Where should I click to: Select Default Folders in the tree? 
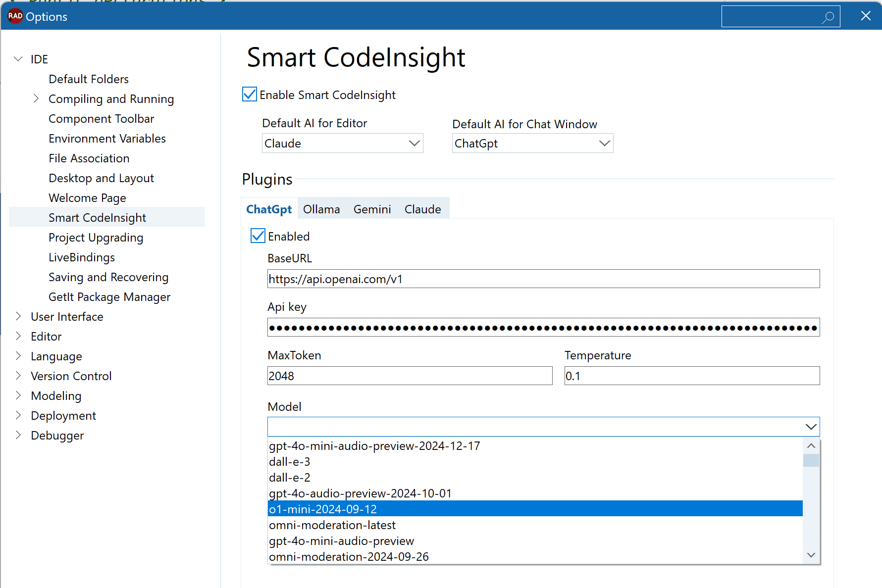click(x=89, y=79)
